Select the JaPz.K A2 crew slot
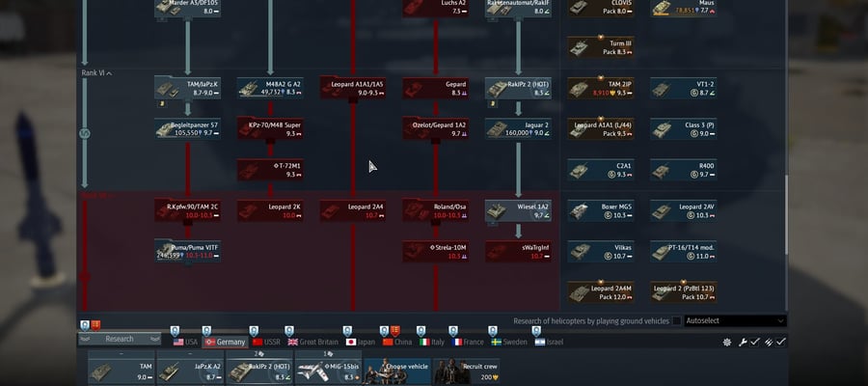Screen dimensions: 868x386 pos(190,371)
